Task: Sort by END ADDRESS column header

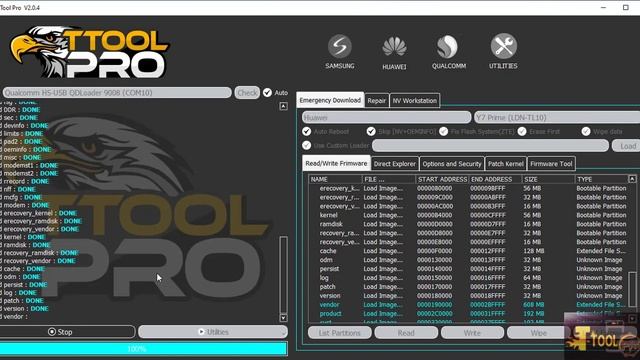Action: point(495,179)
